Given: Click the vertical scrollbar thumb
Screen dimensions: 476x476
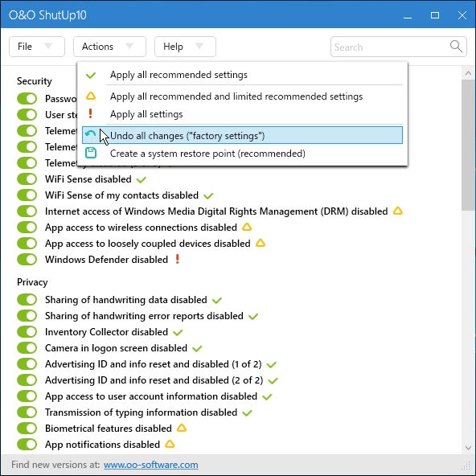Looking at the screenshot, I should (x=468, y=145).
